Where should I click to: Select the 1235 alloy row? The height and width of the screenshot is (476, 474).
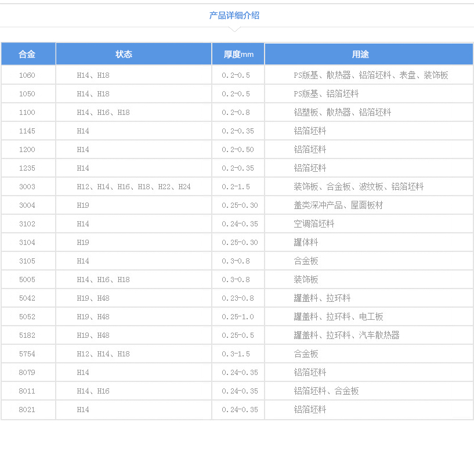point(28,168)
